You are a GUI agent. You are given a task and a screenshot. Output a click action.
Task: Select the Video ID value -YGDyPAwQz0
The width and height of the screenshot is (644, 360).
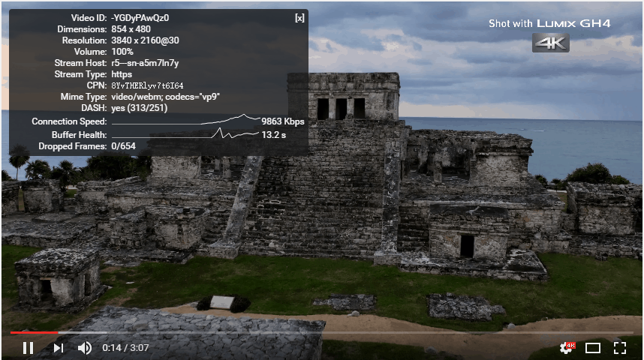point(140,18)
